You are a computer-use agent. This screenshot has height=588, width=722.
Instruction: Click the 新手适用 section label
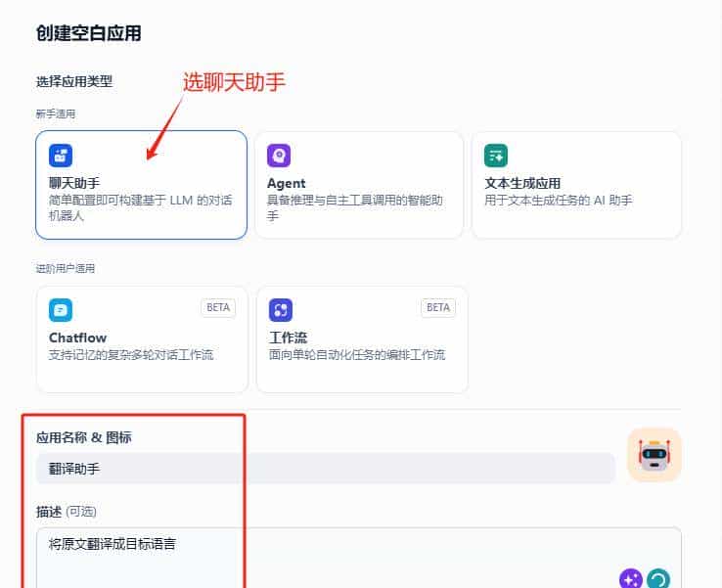56,113
